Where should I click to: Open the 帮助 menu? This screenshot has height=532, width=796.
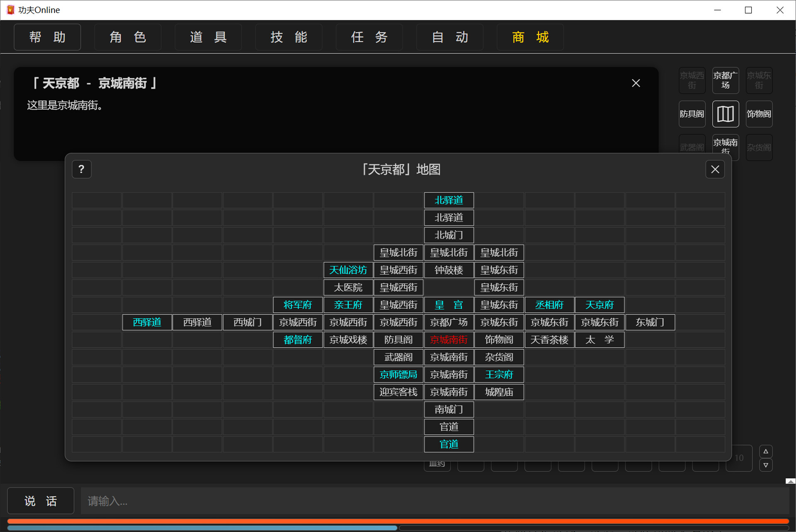(47, 37)
